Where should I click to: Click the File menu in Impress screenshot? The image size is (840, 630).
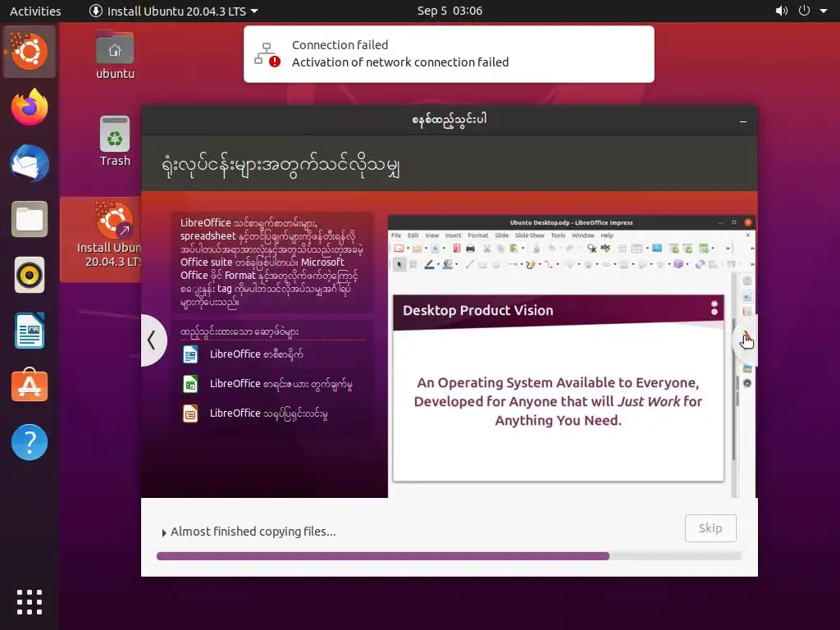pyautogui.click(x=396, y=235)
